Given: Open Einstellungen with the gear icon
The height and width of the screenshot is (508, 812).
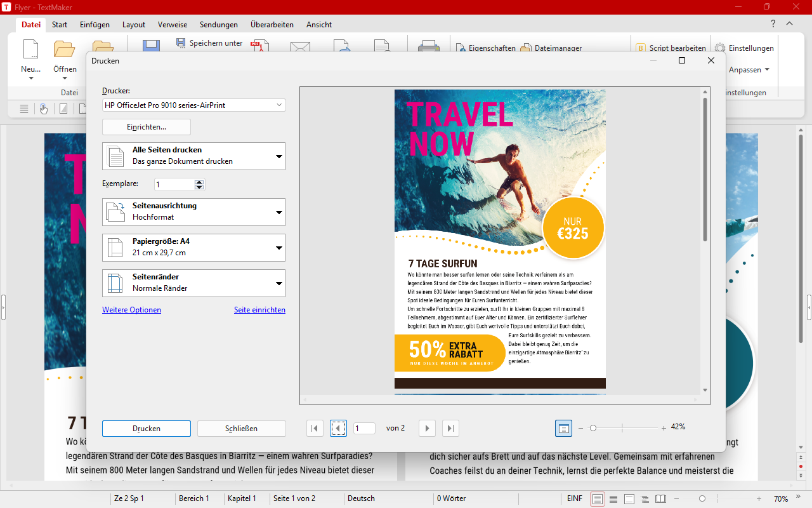Looking at the screenshot, I should click(x=744, y=48).
